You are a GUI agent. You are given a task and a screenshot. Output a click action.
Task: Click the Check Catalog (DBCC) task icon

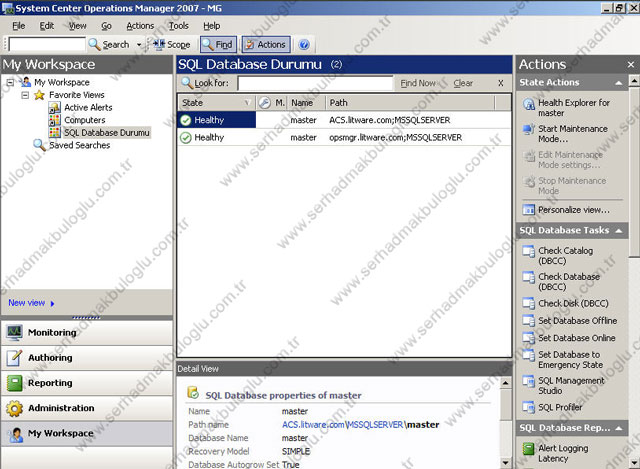(529, 251)
